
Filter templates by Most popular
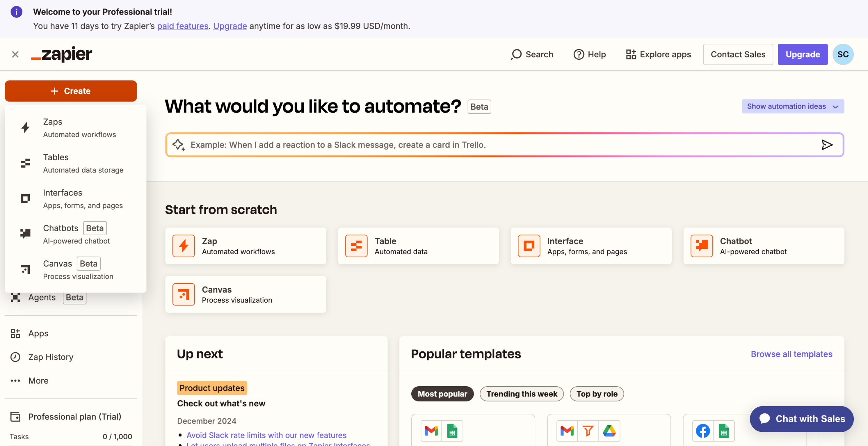(x=442, y=394)
